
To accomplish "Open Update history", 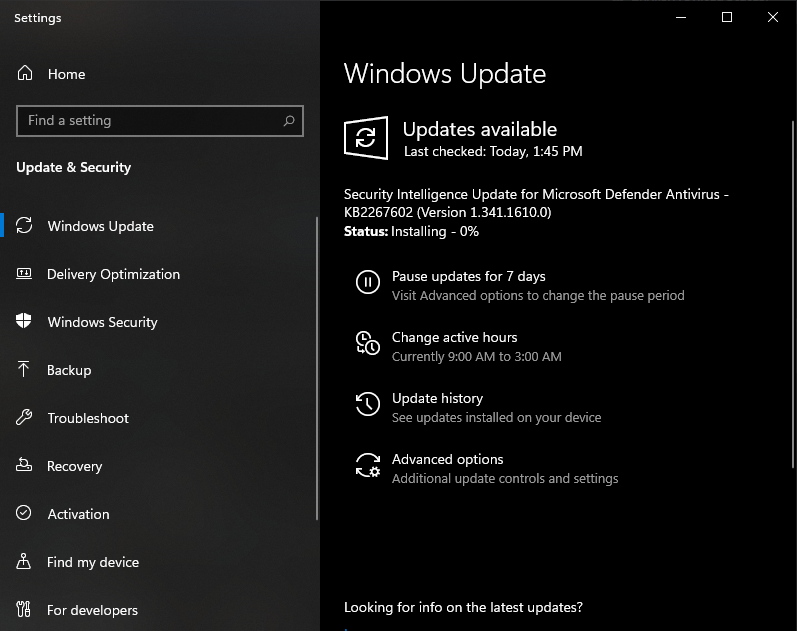I will (437, 398).
